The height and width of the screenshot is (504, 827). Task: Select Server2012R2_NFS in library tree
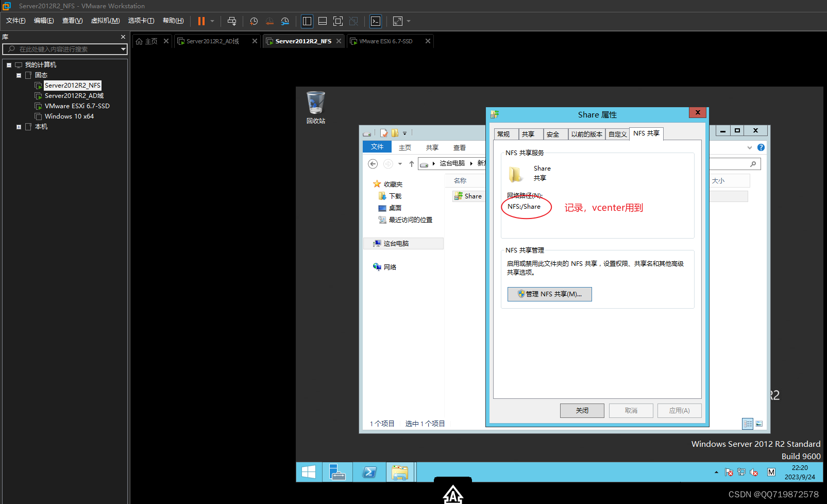click(x=73, y=86)
